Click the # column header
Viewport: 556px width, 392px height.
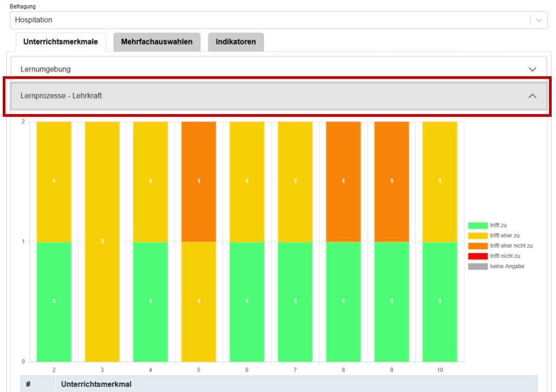pyautogui.click(x=28, y=384)
